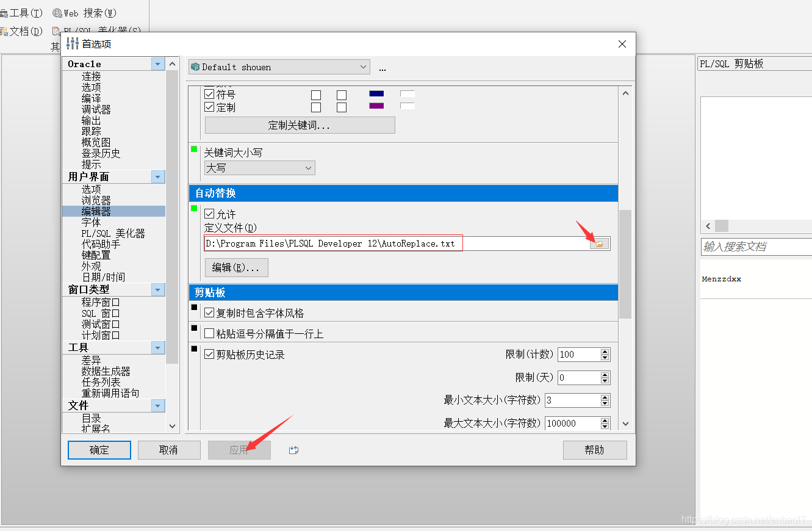Close the 首选项 dialog with the X
This screenshot has height=531, width=812.
(622, 44)
